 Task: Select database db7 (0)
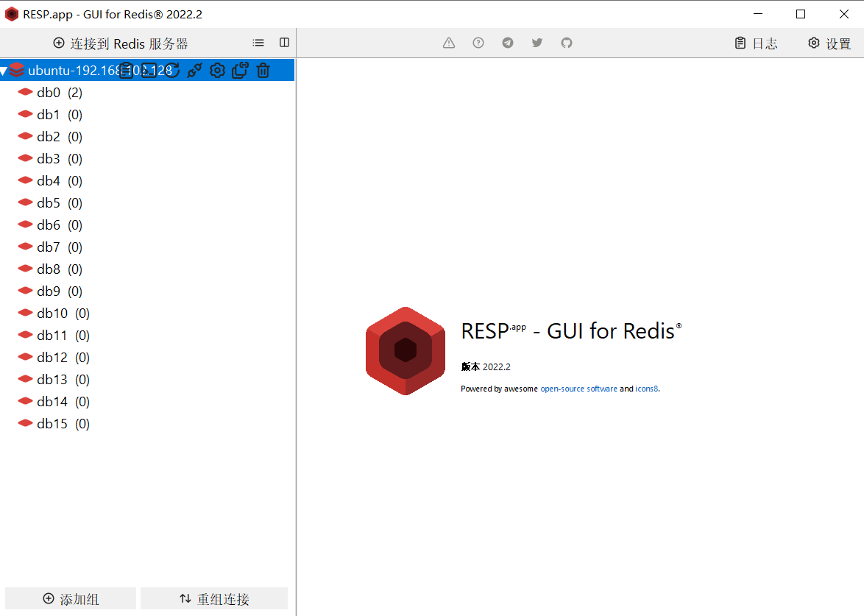(147, 247)
